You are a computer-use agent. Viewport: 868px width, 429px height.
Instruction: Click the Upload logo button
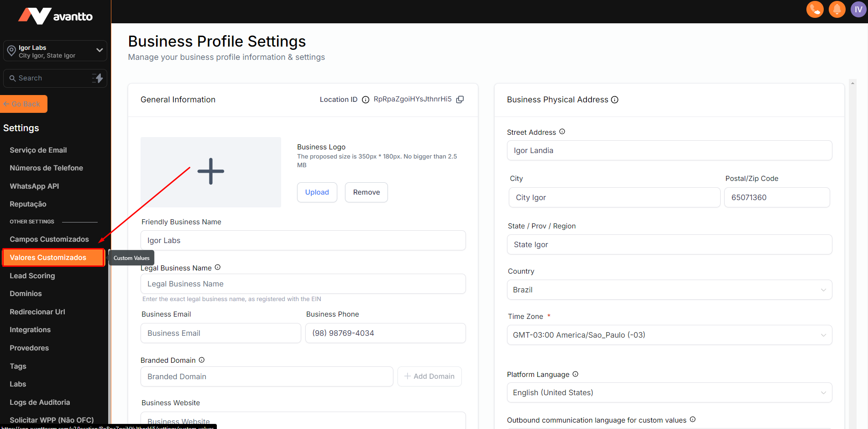click(x=317, y=192)
